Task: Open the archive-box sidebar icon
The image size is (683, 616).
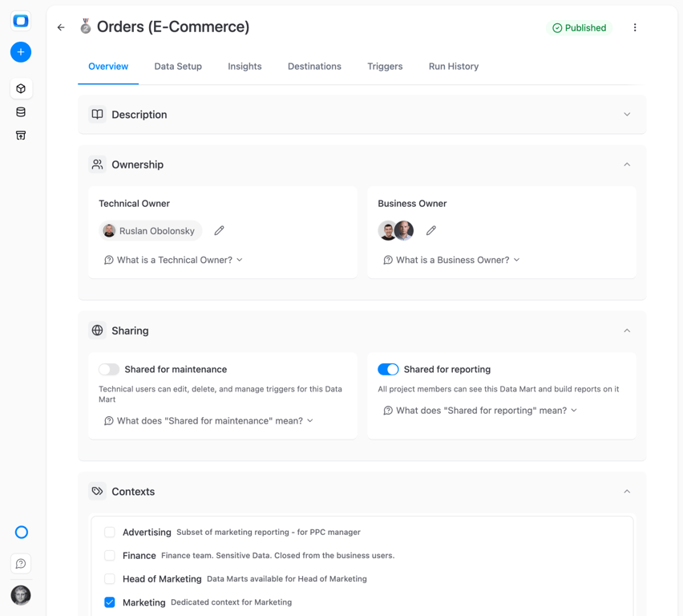Action: click(21, 135)
